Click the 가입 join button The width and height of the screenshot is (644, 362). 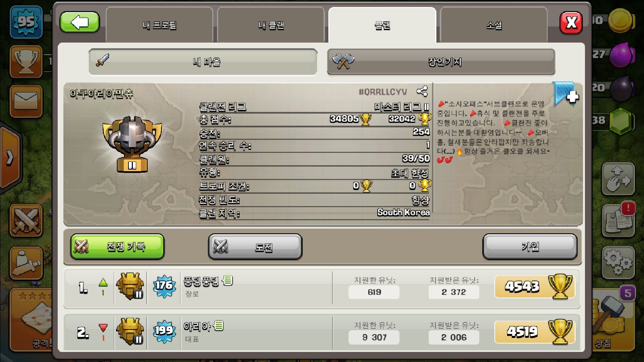click(x=530, y=247)
